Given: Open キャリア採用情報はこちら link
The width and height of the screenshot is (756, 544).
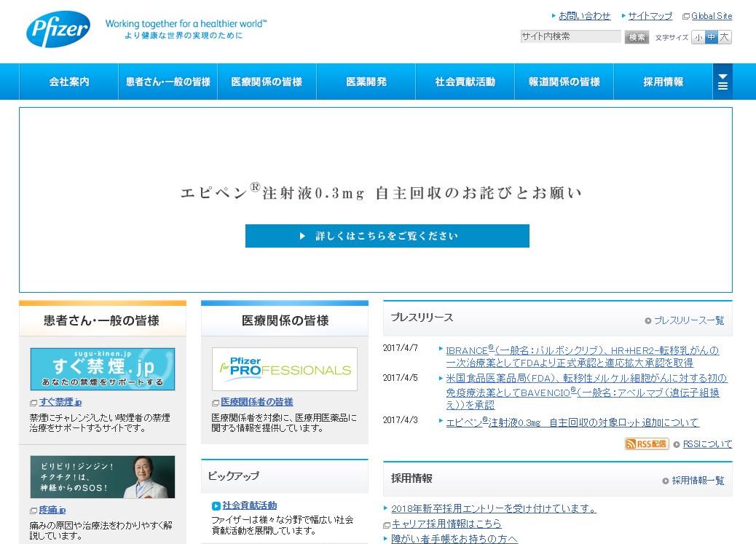Looking at the screenshot, I should click(446, 524).
